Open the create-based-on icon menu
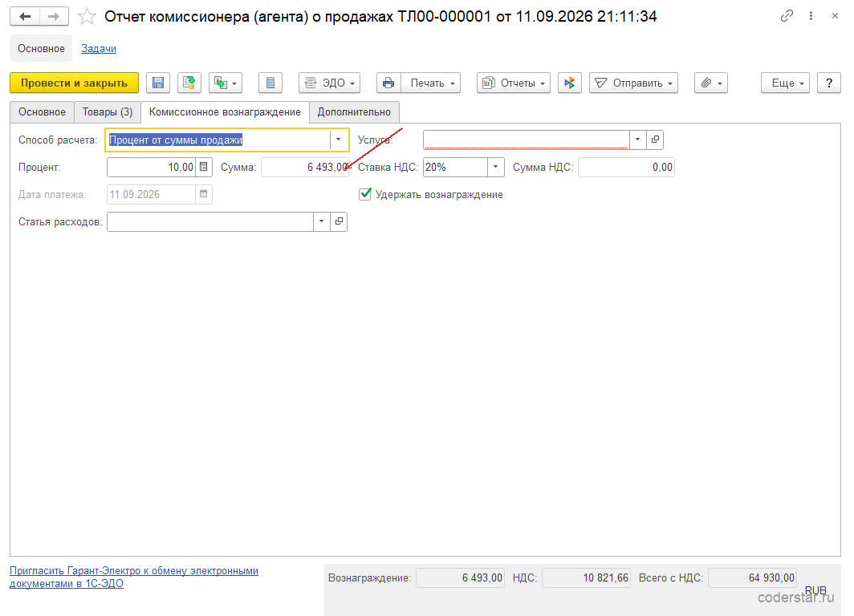 pos(226,83)
